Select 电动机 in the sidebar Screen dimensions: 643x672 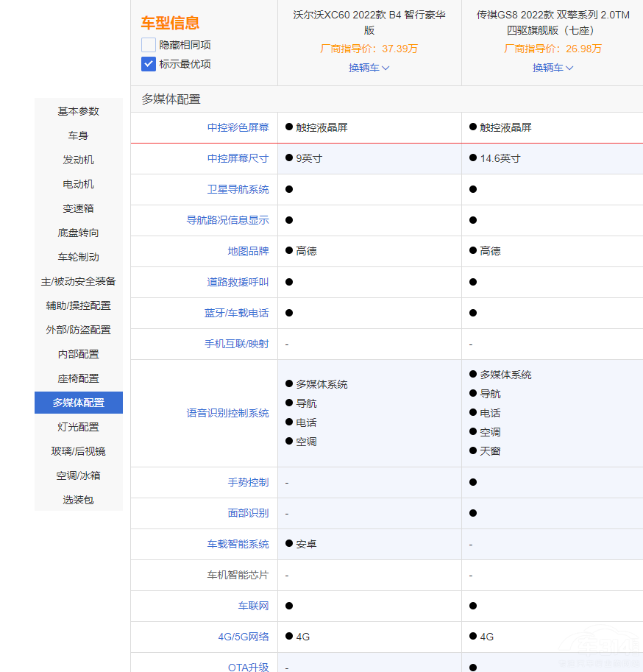click(x=78, y=184)
